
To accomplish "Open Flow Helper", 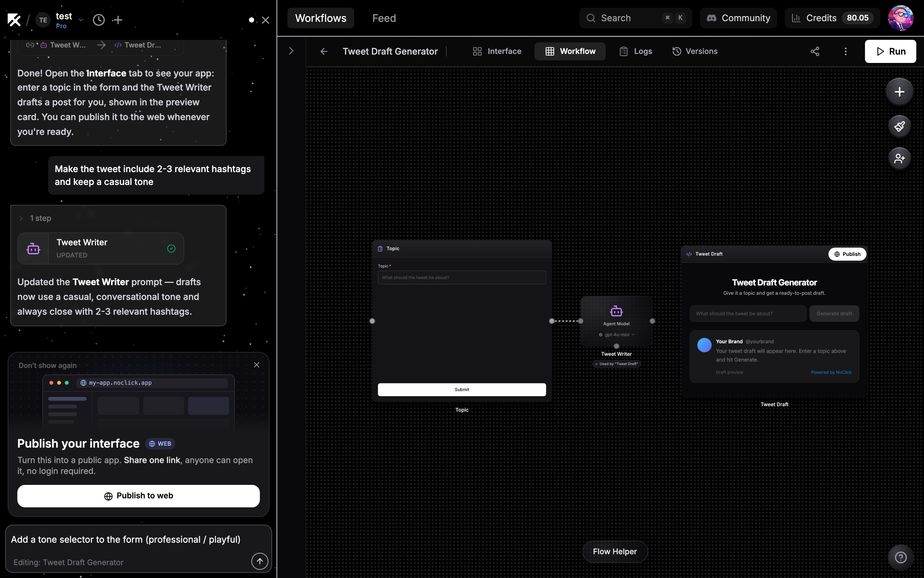I will [x=615, y=552].
